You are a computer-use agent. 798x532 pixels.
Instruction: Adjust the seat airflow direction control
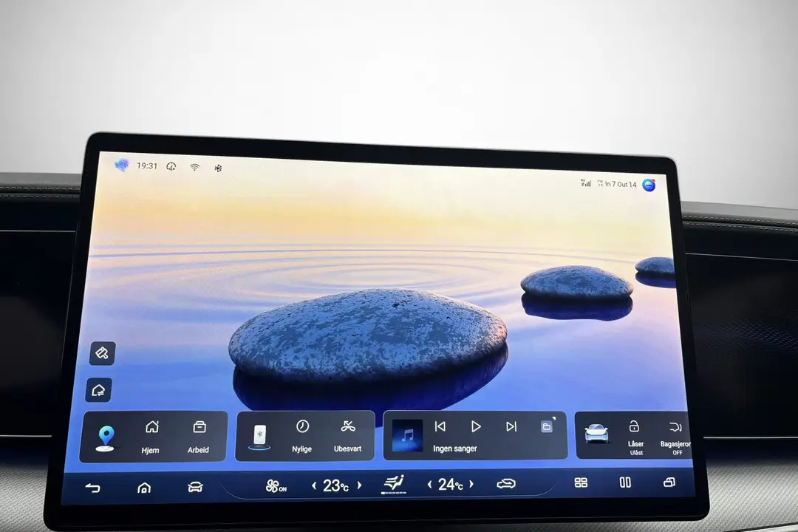point(394,483)
